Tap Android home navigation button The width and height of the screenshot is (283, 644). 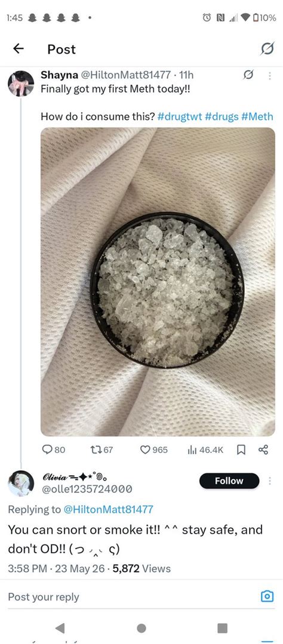(x=141, y=628)
